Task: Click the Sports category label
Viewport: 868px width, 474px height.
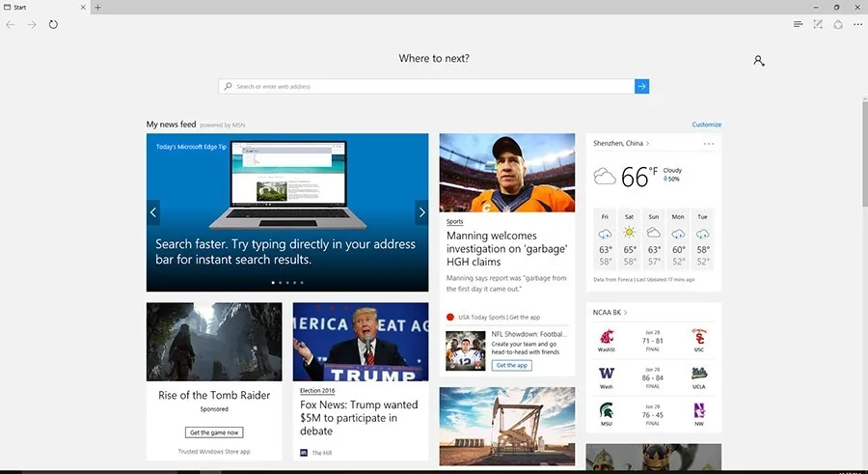Action: coord(454,222)
